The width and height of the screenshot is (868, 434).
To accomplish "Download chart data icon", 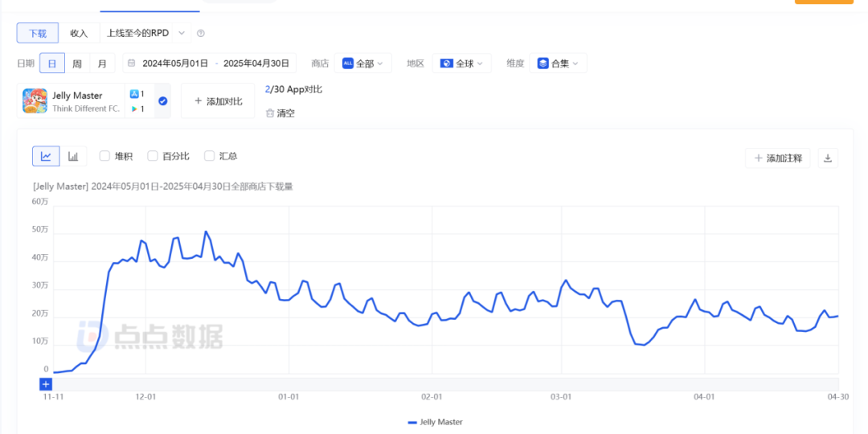I will click(x=828, y=158).
